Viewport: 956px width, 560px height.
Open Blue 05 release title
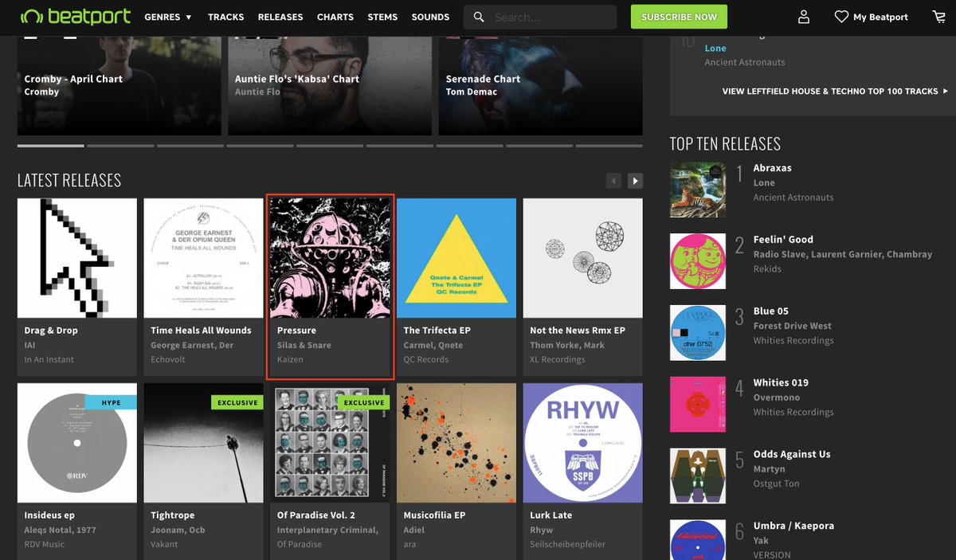[x=770, y=311]
